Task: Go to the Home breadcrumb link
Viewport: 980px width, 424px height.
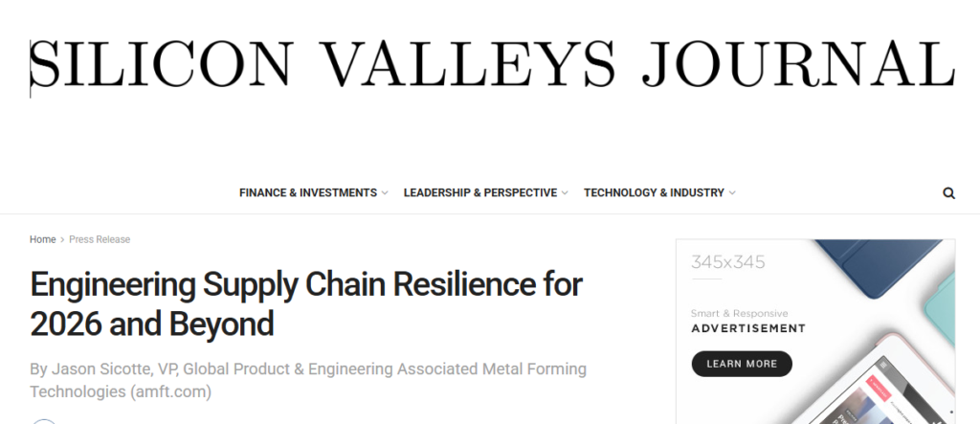Action: tap(42, 239)
